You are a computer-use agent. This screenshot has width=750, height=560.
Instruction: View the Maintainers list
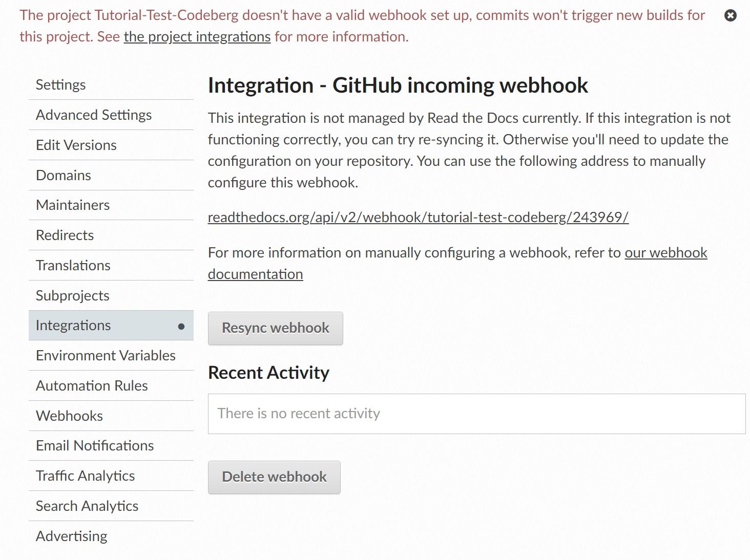(72, 205)
